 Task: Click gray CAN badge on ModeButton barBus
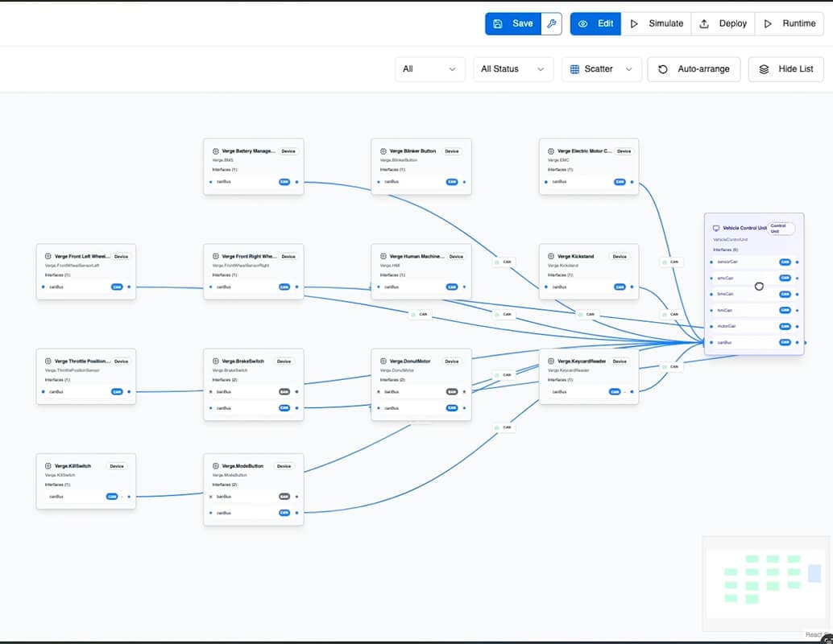284,497
